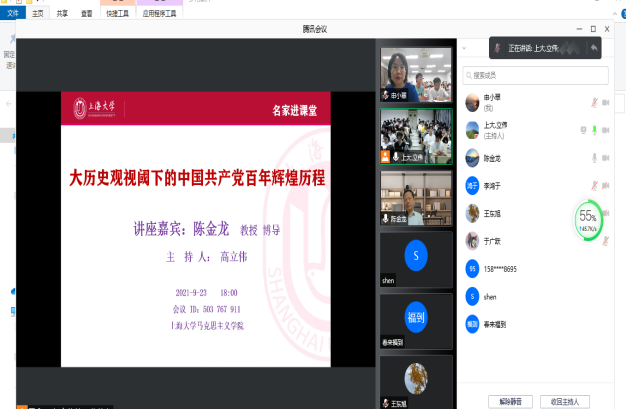
Task: Click the 'S' avatar for shen in list
Action: pos(472,297)
